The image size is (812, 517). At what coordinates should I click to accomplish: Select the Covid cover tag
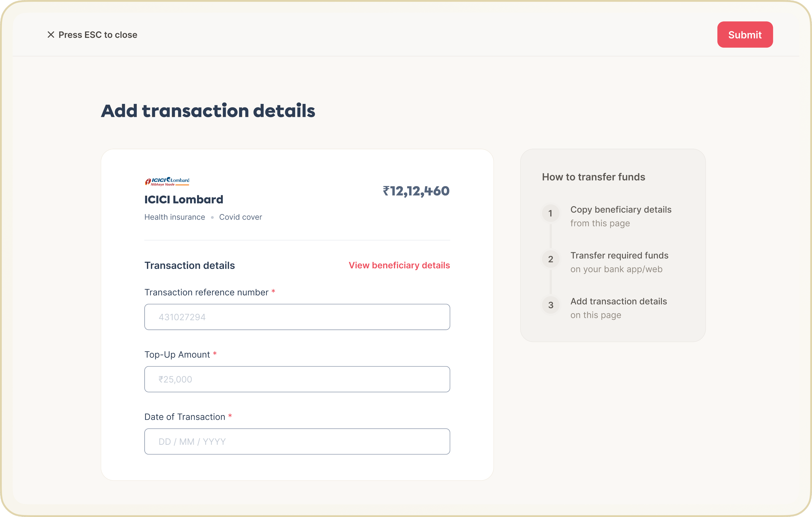[240, 217]
